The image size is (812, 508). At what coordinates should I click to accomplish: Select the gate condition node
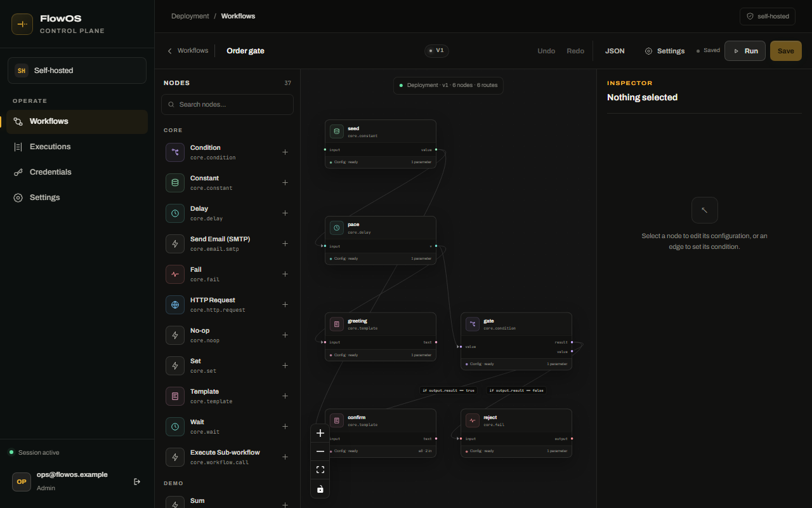(516, 341)
